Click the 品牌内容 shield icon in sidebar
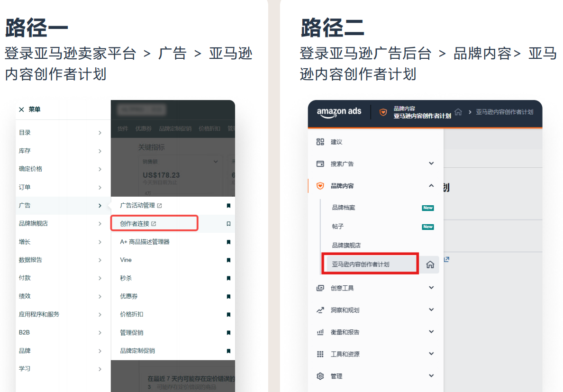563x392 pixels. point(320,186)
